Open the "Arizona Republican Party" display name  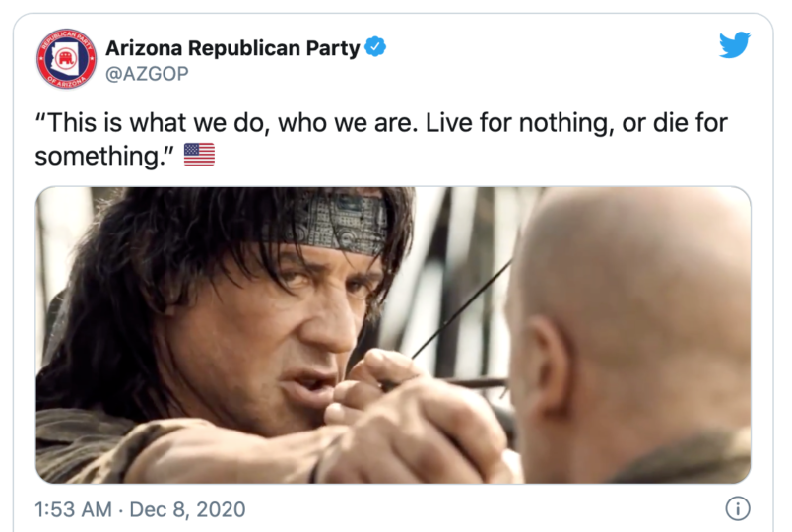(233, 46)
